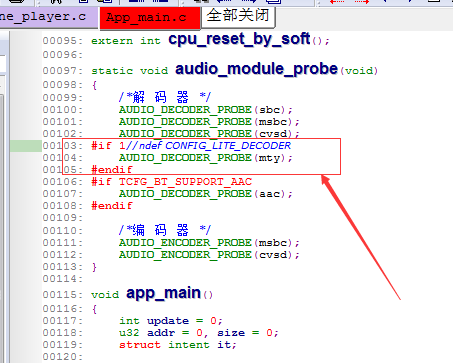Viewport: 453px width, 363px height.
Task: Place cursor on AUDIO_ENCODER_PROBE(cvsd) line
Action: (209, 255)
